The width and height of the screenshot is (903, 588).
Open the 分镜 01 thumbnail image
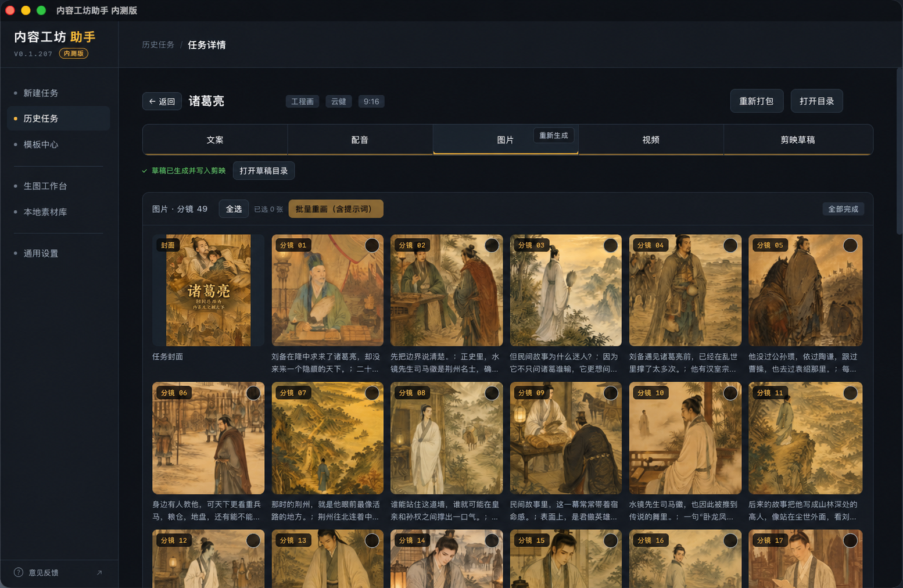[x=327, y=291]
